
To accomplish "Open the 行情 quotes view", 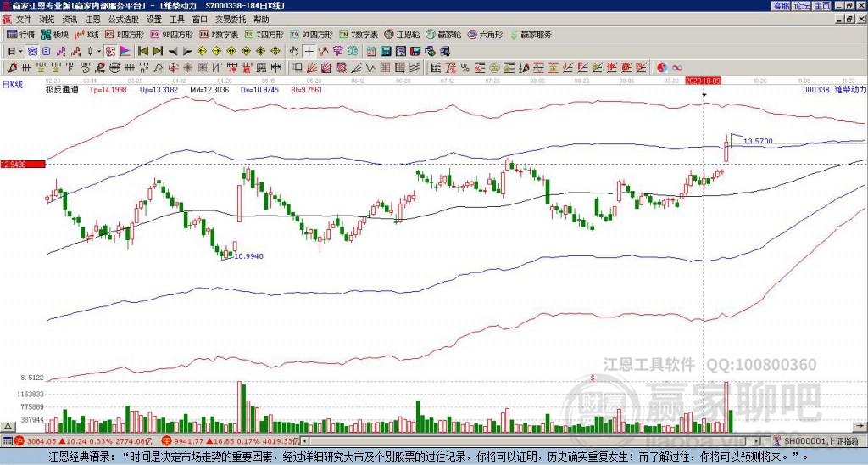I will (20, 34).
